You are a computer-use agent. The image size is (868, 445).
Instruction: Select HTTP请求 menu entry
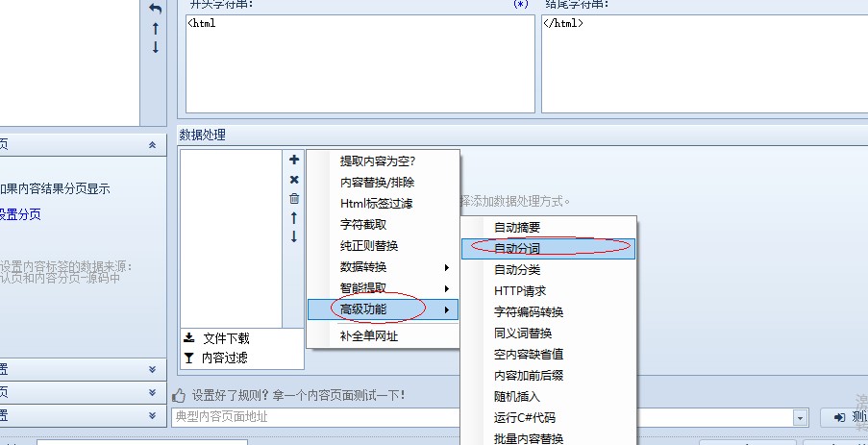tap(520, 290)
